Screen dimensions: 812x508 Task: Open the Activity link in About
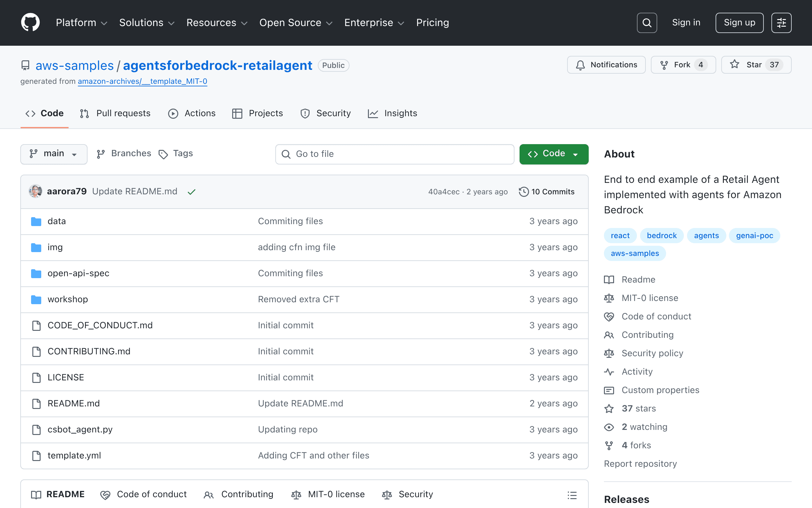pos(628,371)
